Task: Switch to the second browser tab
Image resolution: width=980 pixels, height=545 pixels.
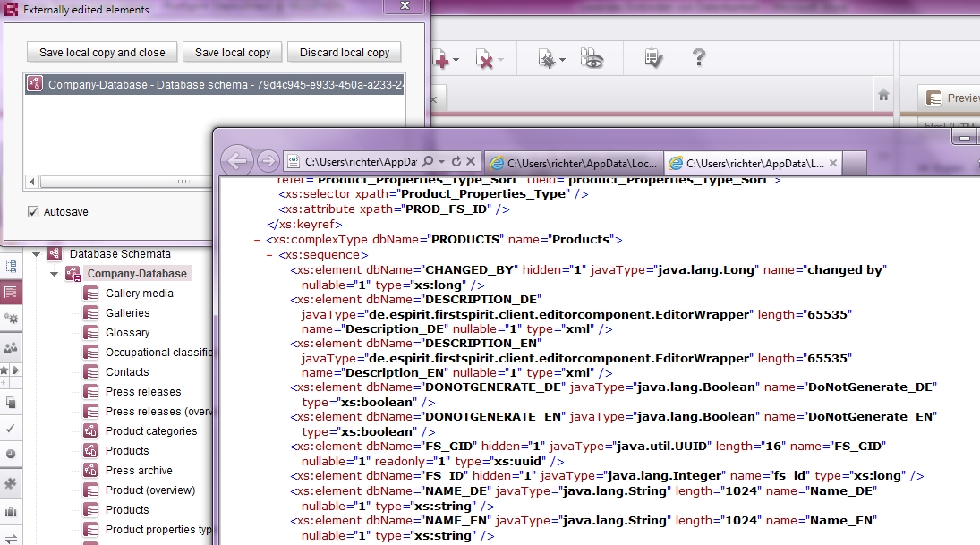Action: tap(575, 163)
